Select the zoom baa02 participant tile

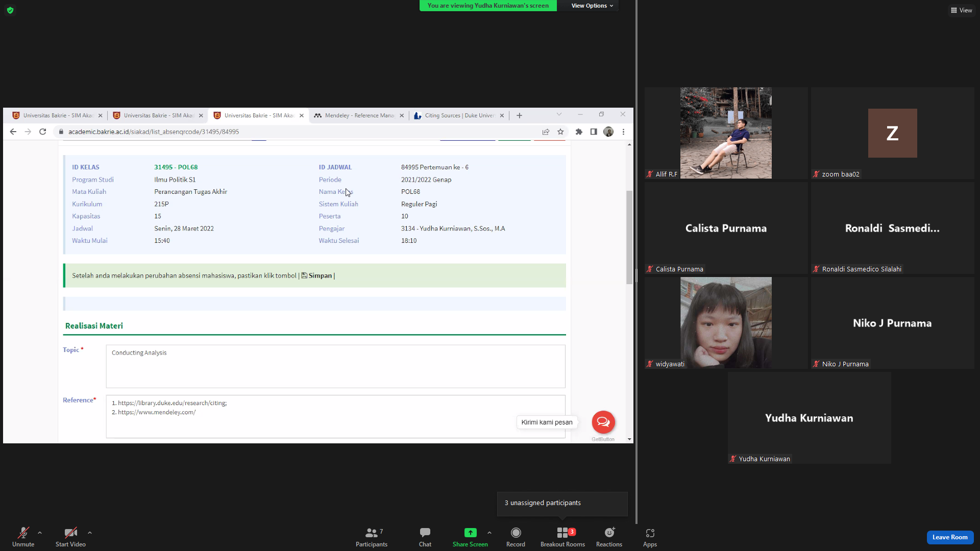892,133
